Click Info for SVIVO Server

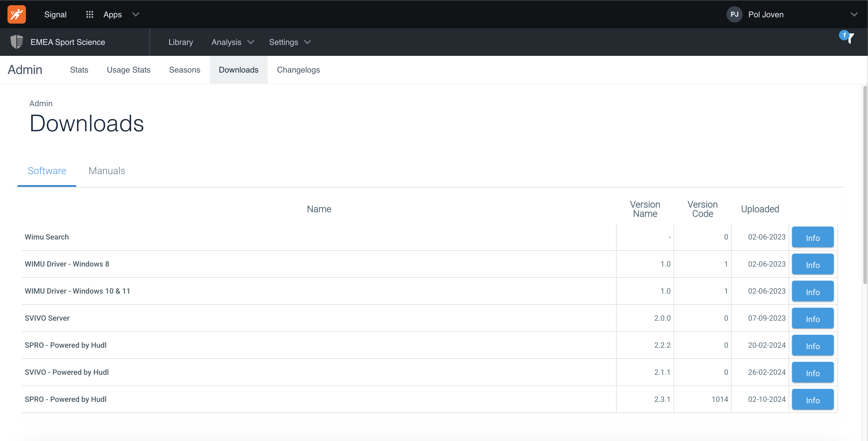point(812,319)
